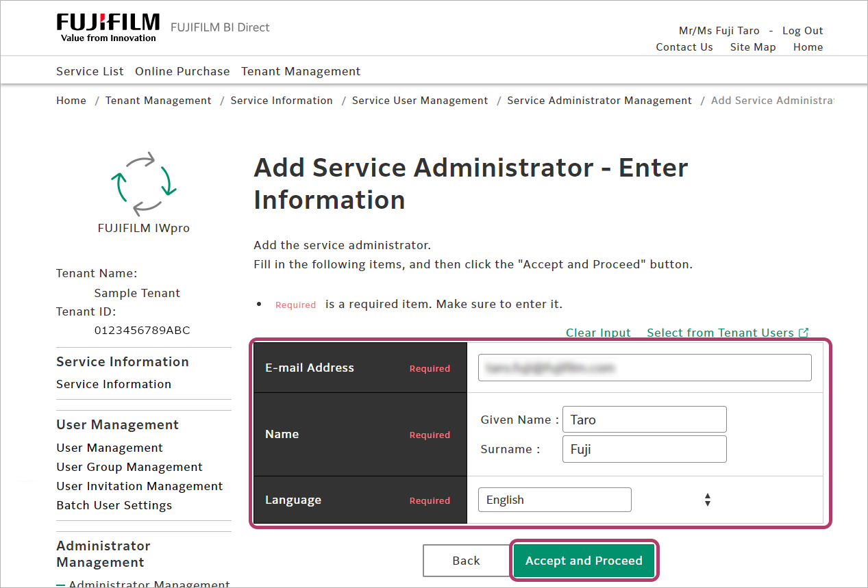This screenshot has width=868, height=588.
Task: Go to Service Administrator Management breadcrumb
Action: click(599, 101)
